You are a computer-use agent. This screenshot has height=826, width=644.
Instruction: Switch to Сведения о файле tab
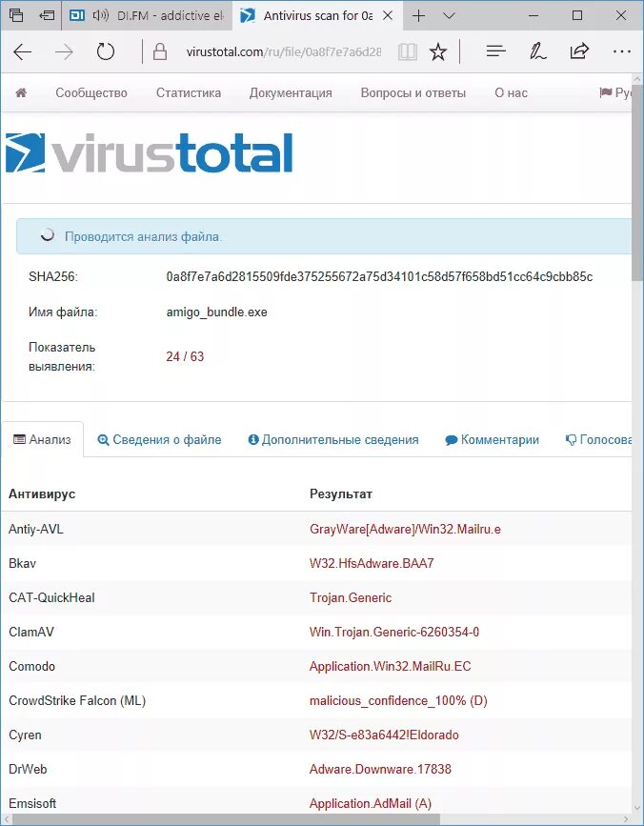click(159, 440)
